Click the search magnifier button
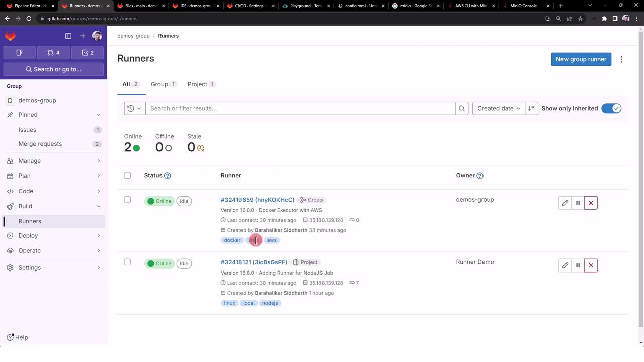 [x=462, y=108]
